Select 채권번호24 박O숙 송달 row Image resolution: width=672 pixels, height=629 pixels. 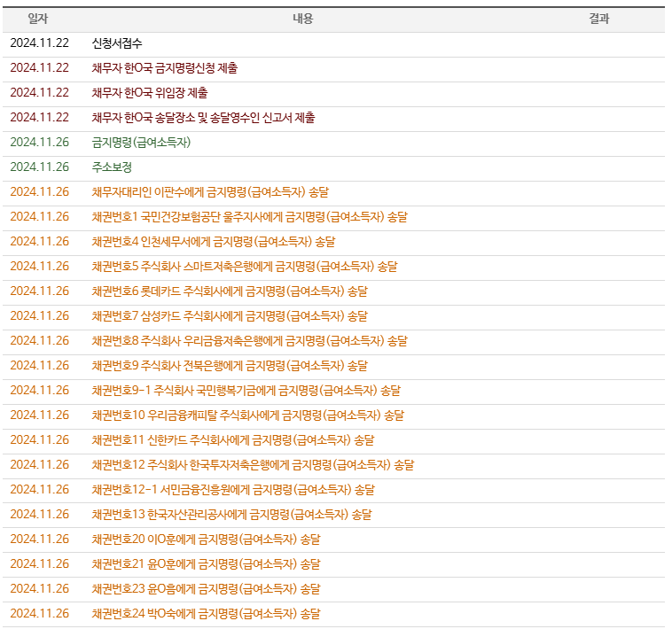pyautogui.click(x=333, y=614)
